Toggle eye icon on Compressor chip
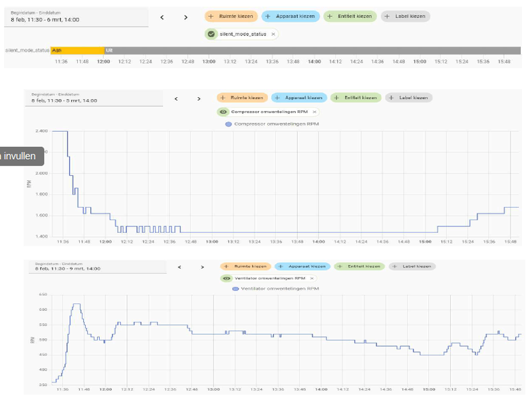The width and height of the screenshot is (532, 396). coord(223,112)
